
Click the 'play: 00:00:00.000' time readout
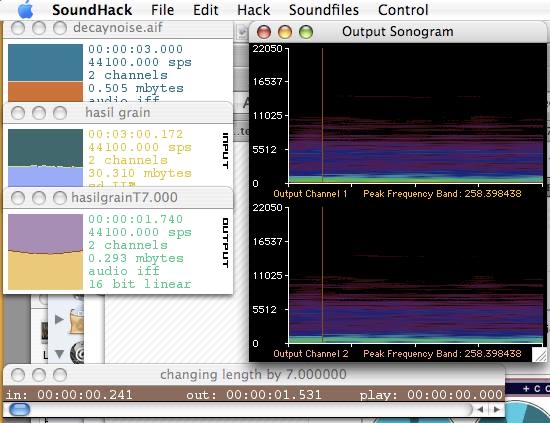click(x=431, y=395)
